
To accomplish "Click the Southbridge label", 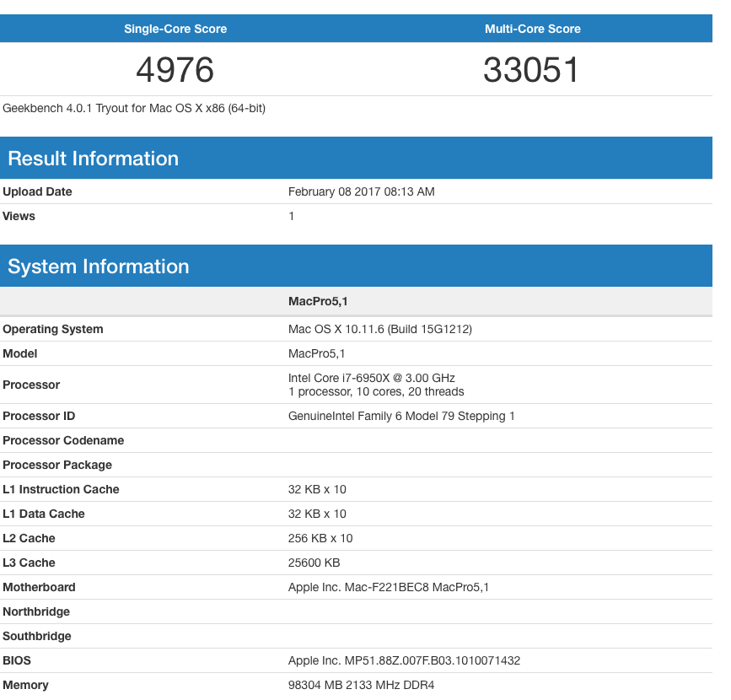I will click(37, 636).
